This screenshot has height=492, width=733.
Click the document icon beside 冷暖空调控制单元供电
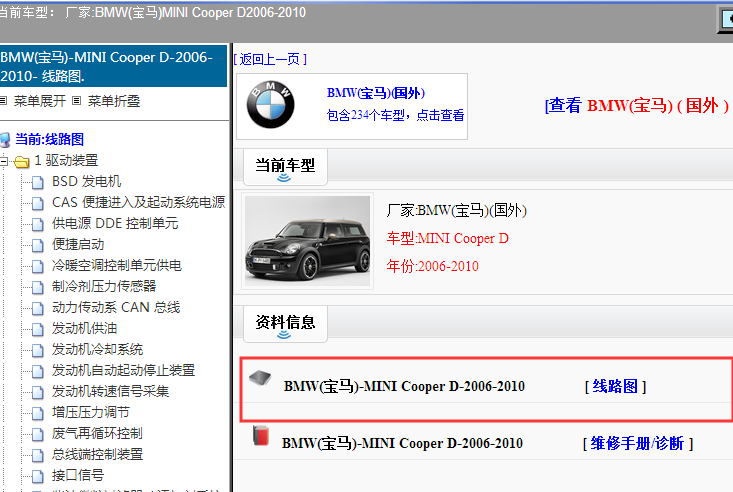(37, 266)
